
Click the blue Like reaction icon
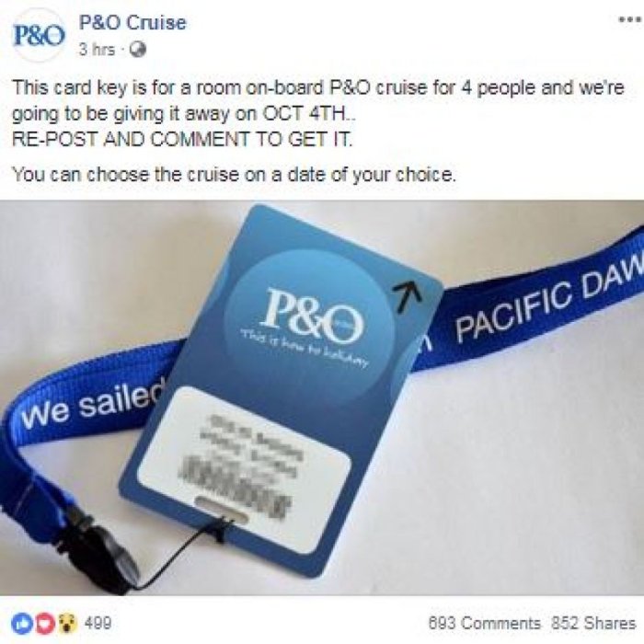21,623
